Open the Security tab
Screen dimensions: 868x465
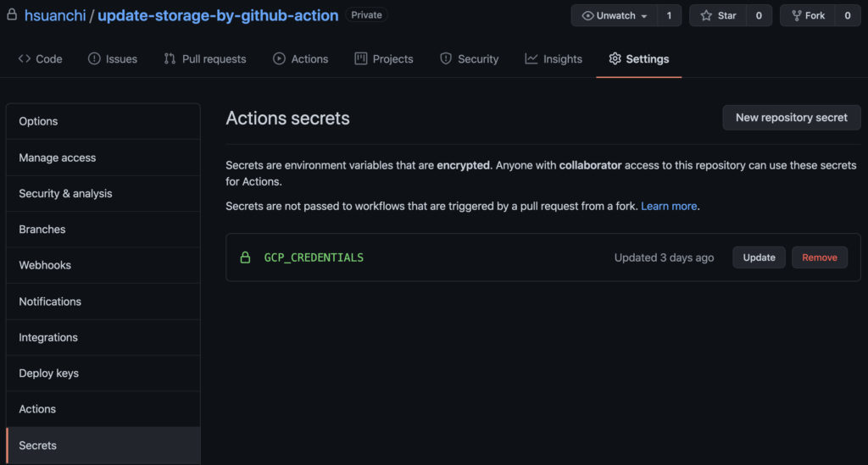(x=469, y=58)
